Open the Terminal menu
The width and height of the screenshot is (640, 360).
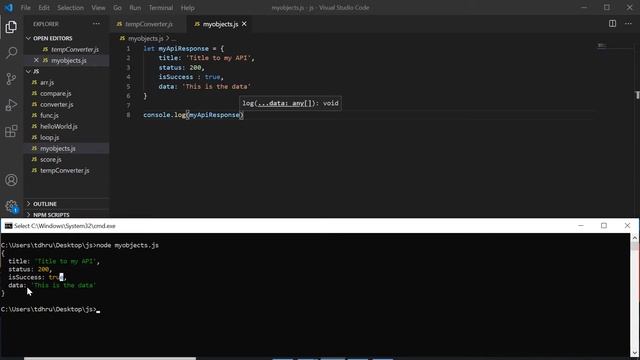pyautogui.click(x=160, y=7)
